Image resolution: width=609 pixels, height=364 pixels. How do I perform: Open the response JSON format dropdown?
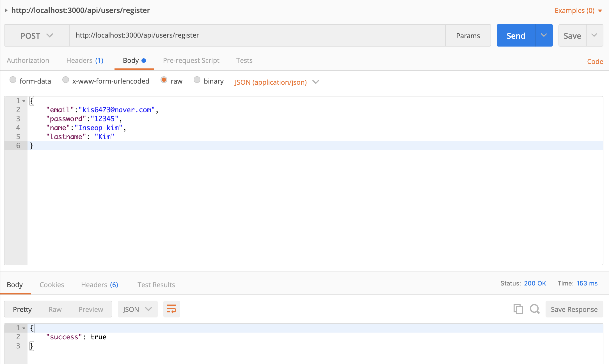[138, 309]
